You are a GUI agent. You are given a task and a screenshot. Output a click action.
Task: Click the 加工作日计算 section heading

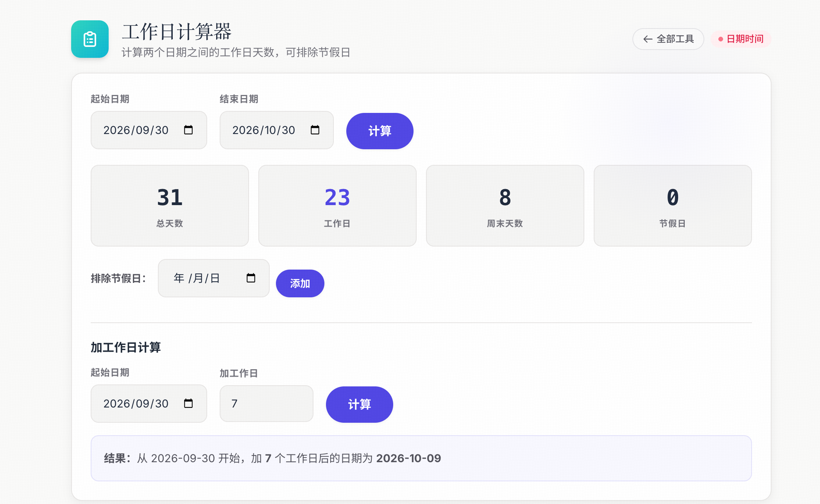coord(125,347)
